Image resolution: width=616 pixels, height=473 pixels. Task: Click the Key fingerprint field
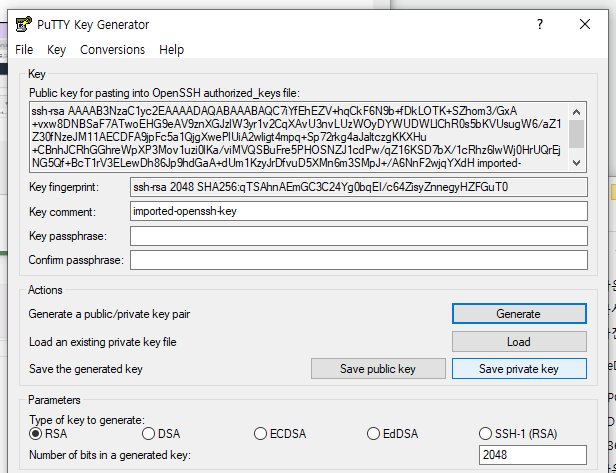pyautogui.click(x=359, y=187)
